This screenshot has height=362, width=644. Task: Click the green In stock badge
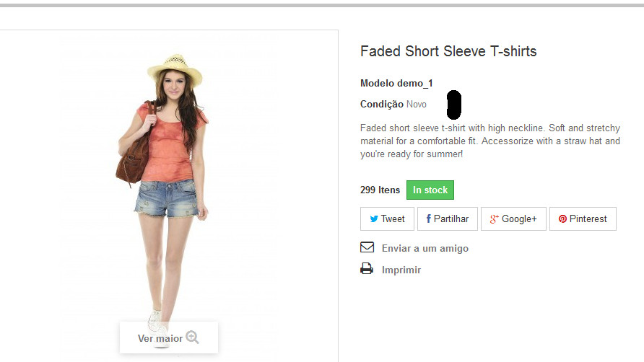430,190
